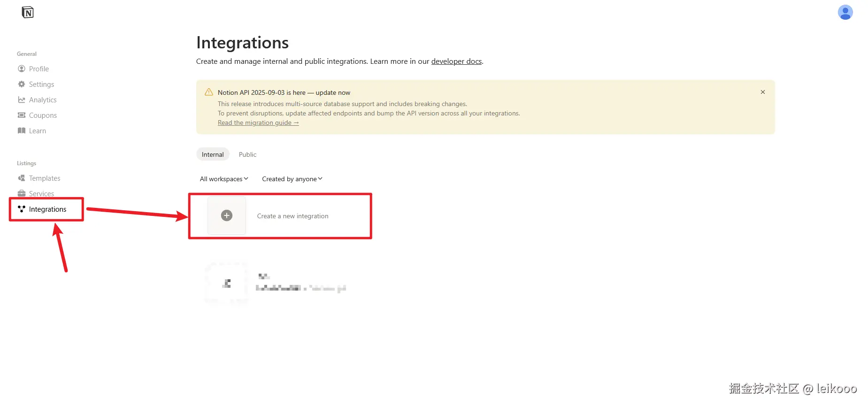Click the Learn book icon
The height and width of the screenshot is (406, 868).
click(22, 131)
